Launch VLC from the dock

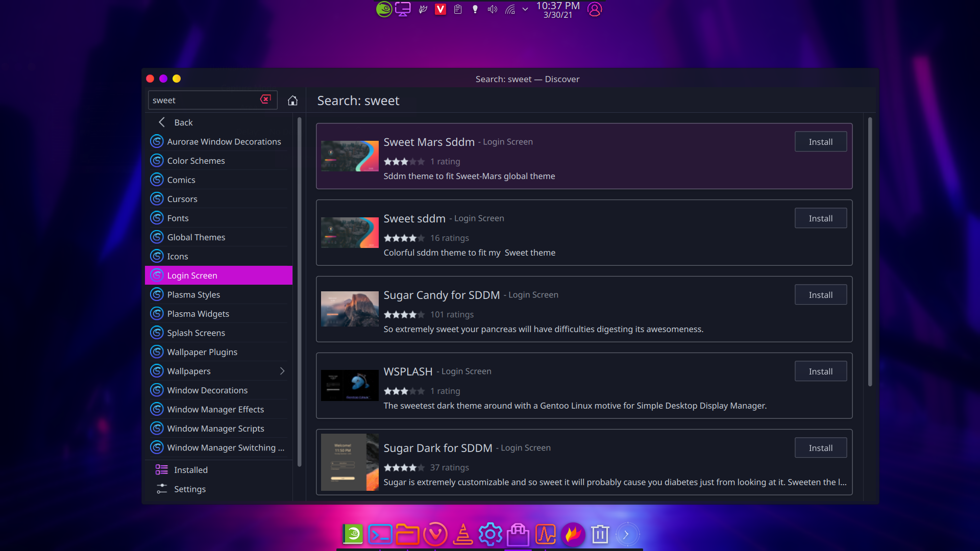click(x=463, y=534)
